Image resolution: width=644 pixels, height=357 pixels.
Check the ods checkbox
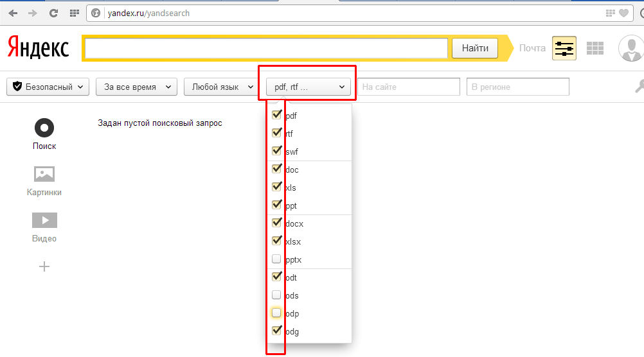[x=276, y=295]
